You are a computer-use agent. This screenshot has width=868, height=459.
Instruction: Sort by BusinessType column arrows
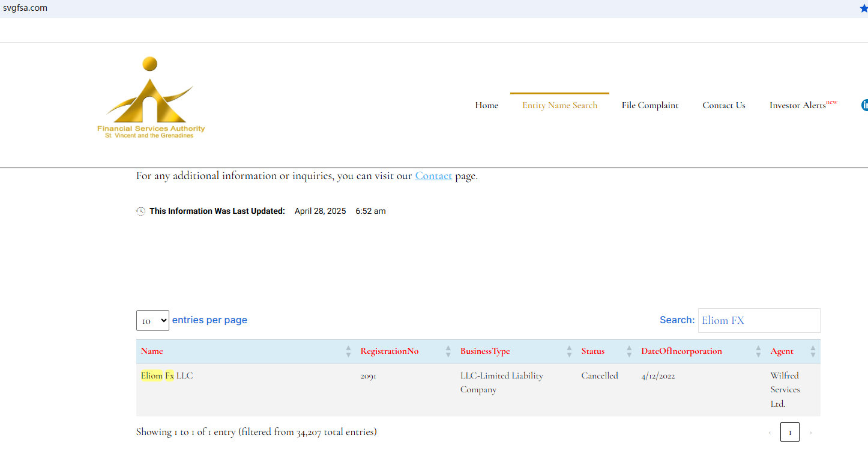[569, 351]
